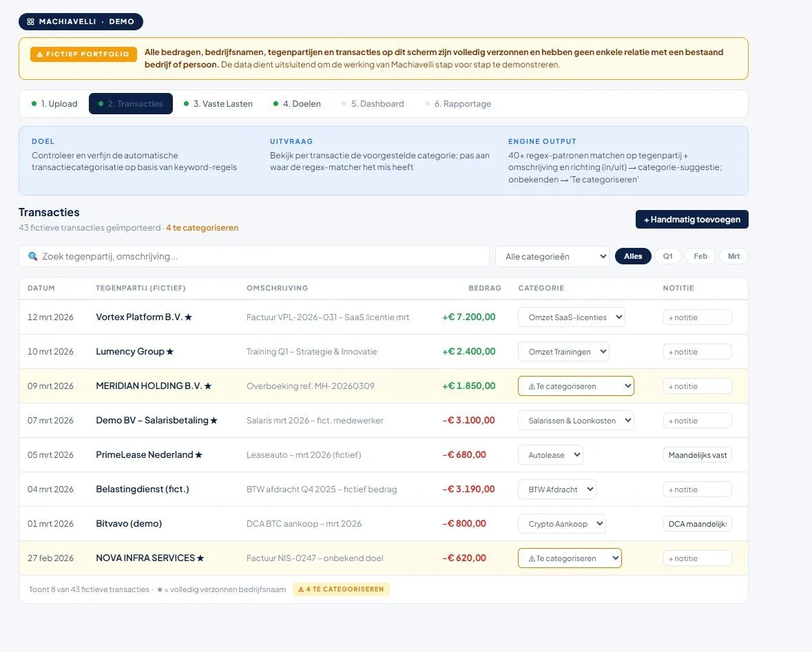Click the orange '4 te categoriseren' link

(x=202, y=228)
